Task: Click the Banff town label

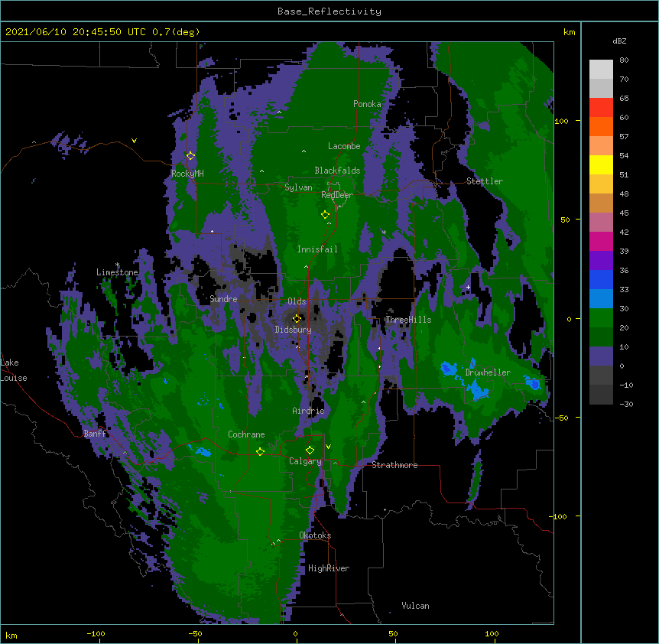Action: 95,434
